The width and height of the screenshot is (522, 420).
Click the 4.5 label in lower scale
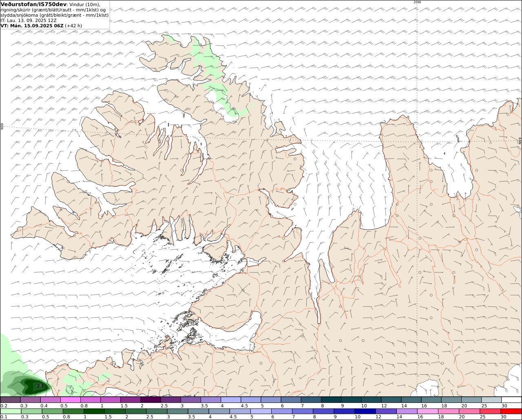point(232,417)
